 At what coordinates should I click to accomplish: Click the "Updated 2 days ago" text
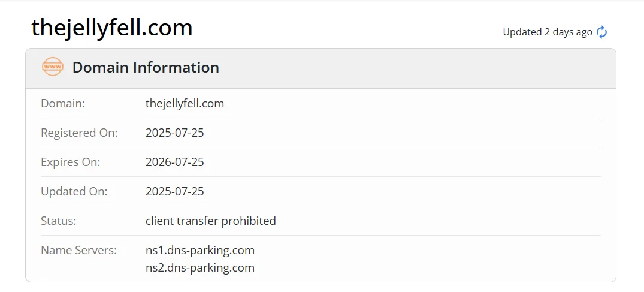tap(547, 32)
